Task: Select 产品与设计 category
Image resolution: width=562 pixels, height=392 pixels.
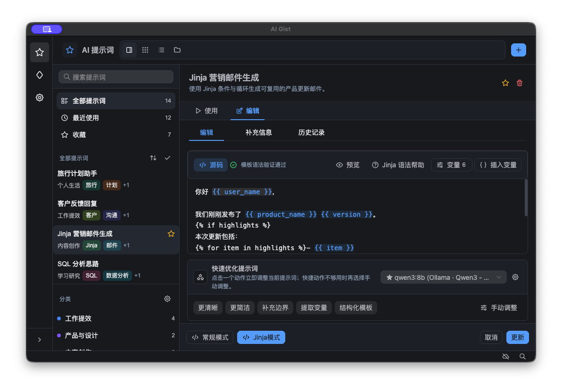Action: [116, 336]
